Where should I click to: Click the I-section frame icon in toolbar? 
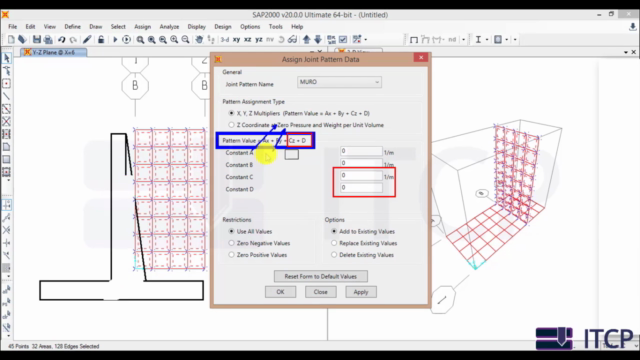coord(478,39)
